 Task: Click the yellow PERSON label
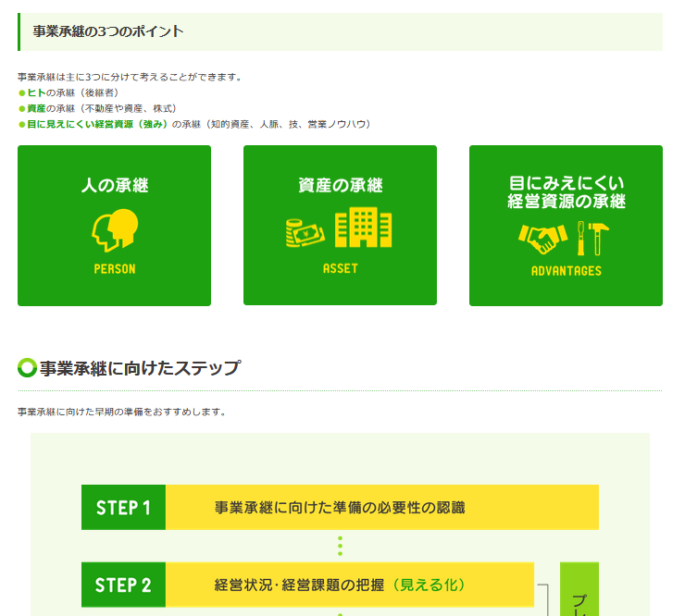tap(114, 269)
